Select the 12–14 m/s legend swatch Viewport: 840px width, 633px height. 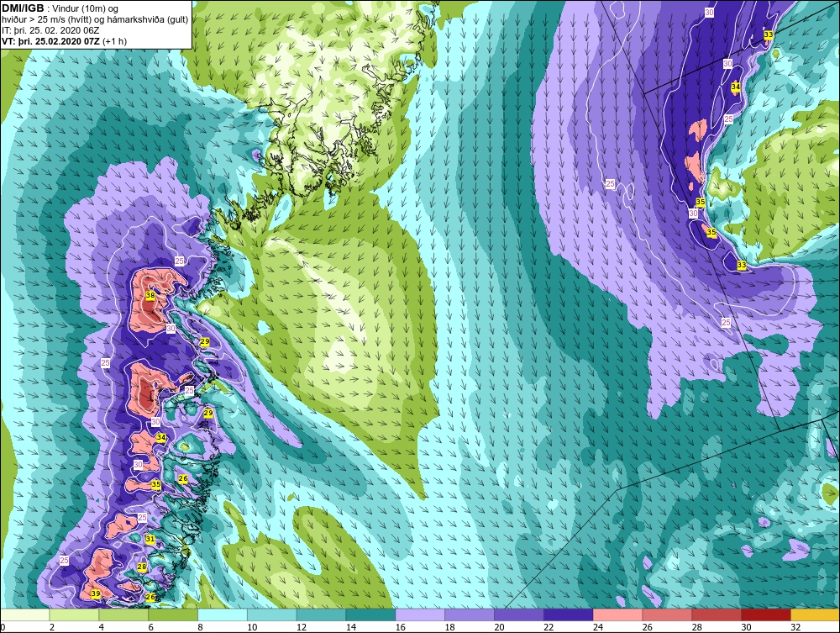point(321,615)
